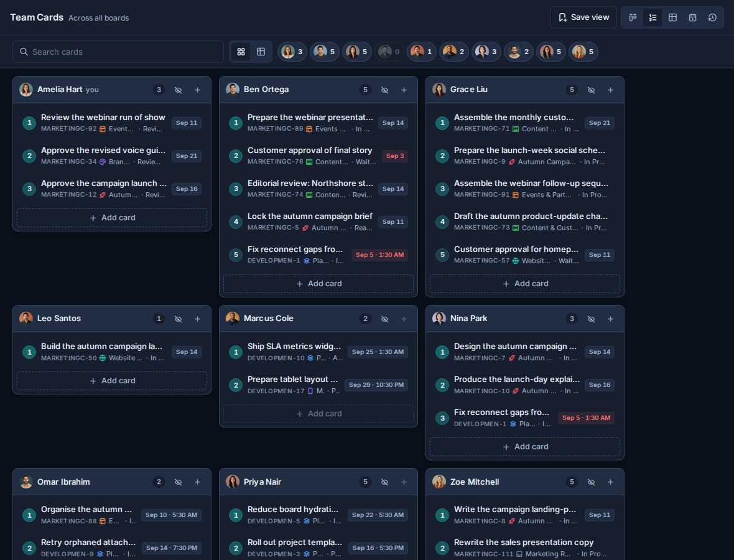Hide Ben Ortega's column with eye-off icon
The width and height of the screenshot is (734, 560).
click(x=385, y=90)
